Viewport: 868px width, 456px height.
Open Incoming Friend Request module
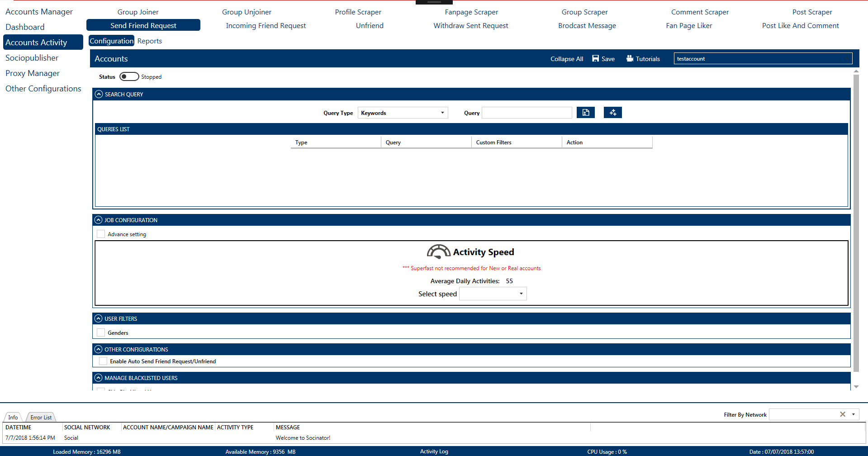(x=266, y=25)
